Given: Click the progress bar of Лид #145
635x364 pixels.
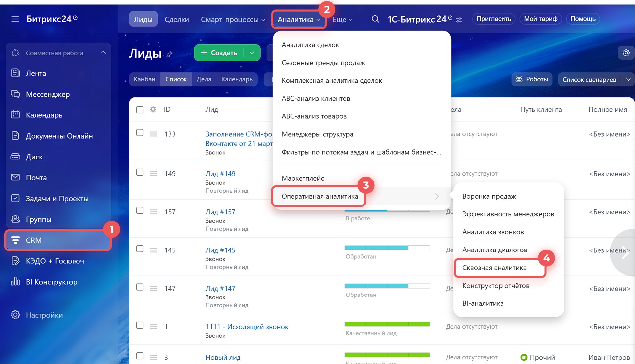Looking at the screenshot, I should (387, 248).
